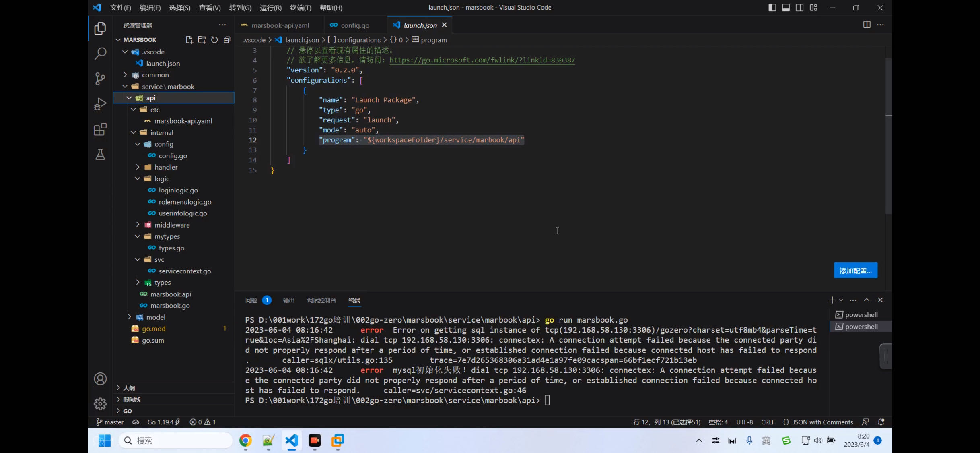Open the Source Control view

(100, 79)
